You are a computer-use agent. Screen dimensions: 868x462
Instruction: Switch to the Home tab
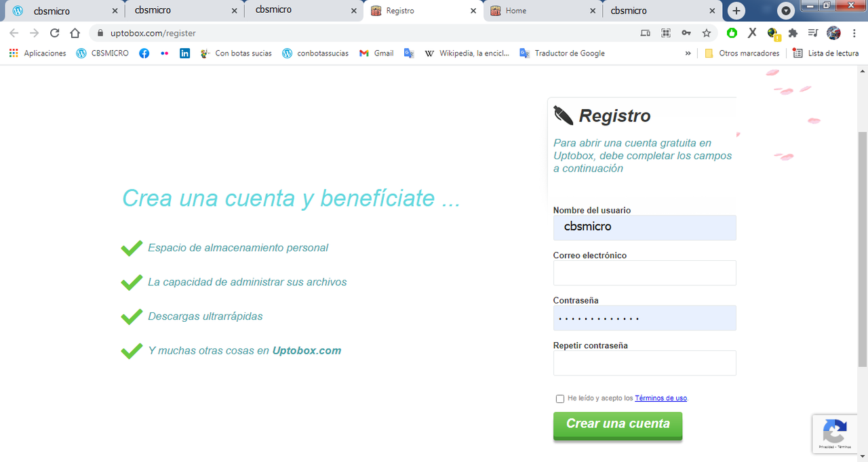click(543, 11)
